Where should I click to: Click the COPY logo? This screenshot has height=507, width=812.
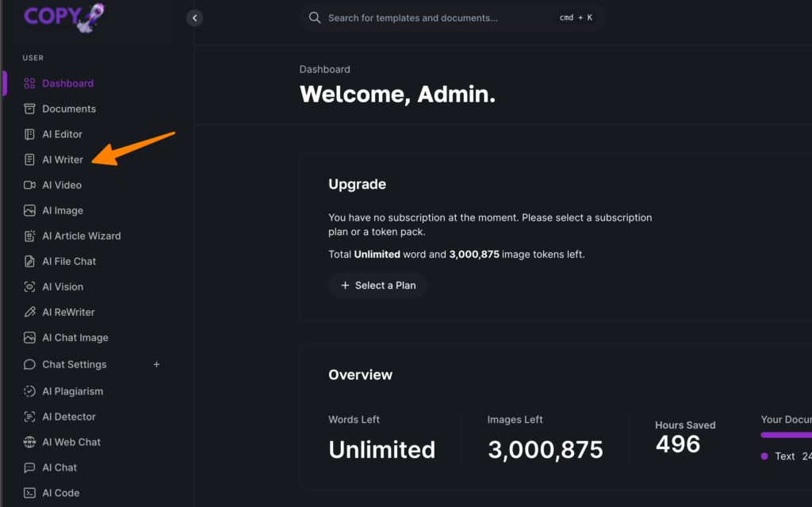[x=63, y=17]
